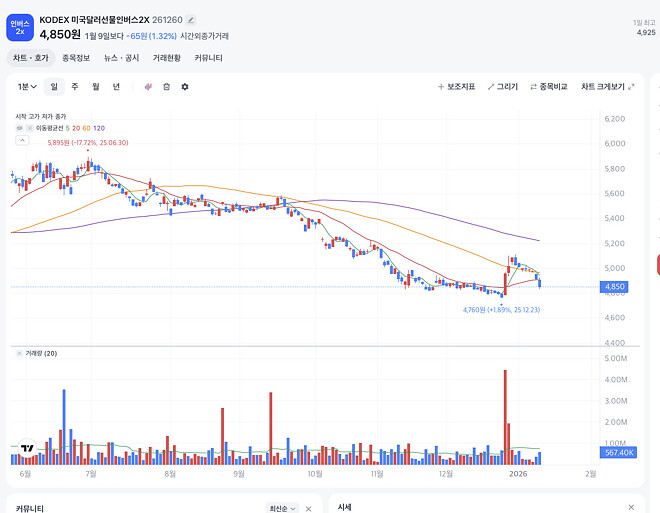Click the pencil edit icon beside 261260
The image size is (660, 513).
[191, 20]
